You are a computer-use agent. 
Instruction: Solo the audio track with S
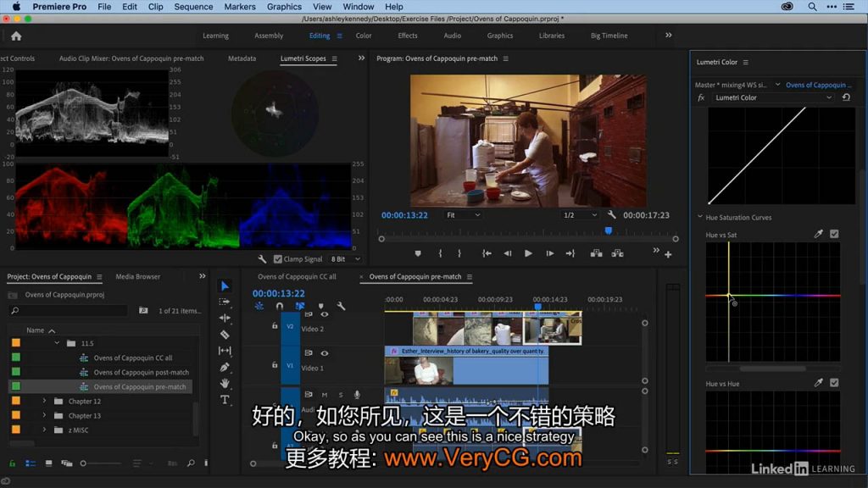click(341, 395)
